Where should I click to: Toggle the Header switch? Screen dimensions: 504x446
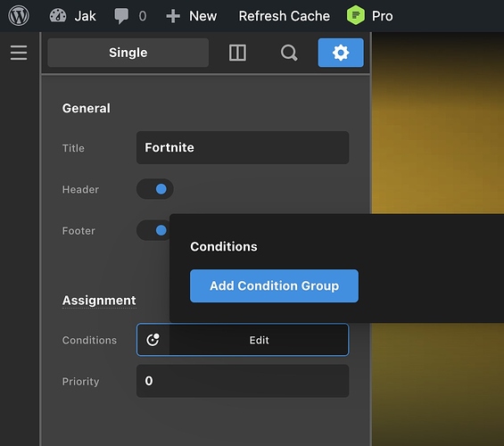coord(155,189)
